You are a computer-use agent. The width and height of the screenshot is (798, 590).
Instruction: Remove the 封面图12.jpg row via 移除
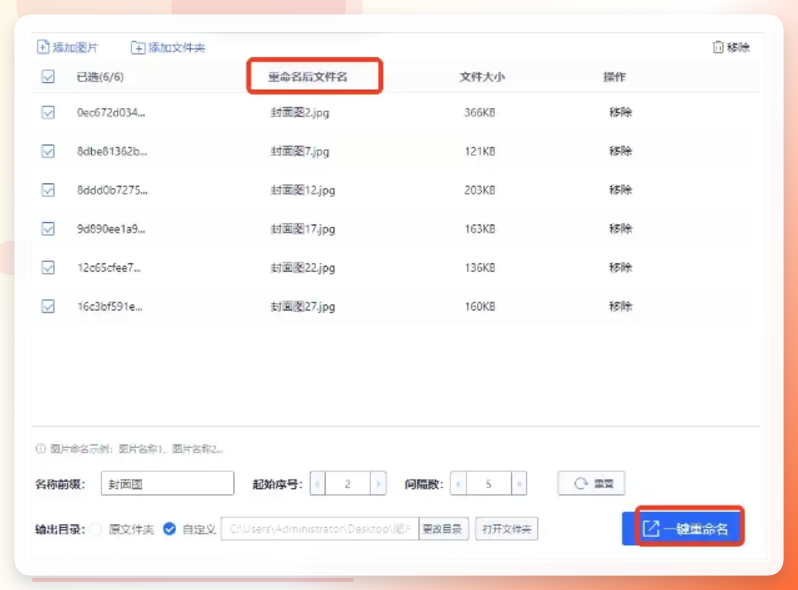click(x=620, y=189)
